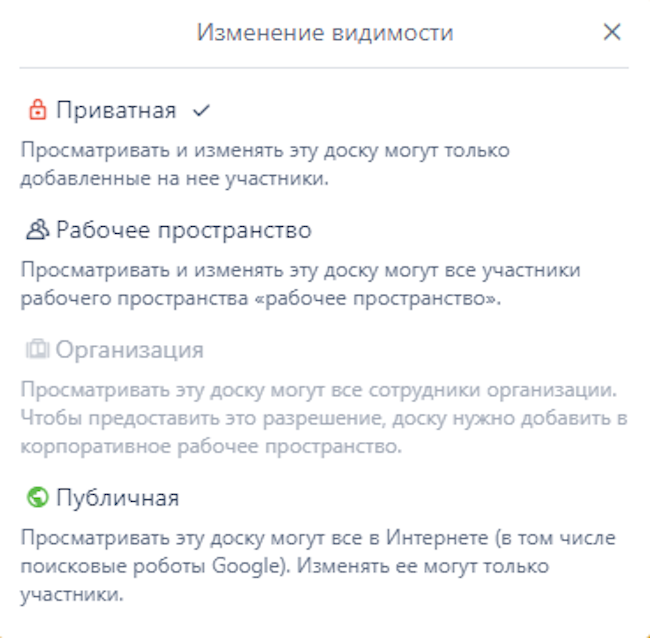Click the green globe icon beside Публичная

37,497
